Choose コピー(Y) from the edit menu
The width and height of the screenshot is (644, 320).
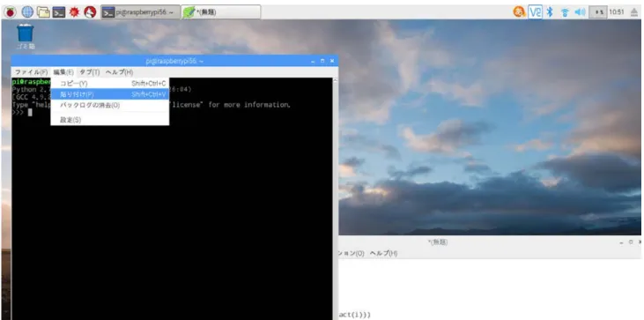109,84
